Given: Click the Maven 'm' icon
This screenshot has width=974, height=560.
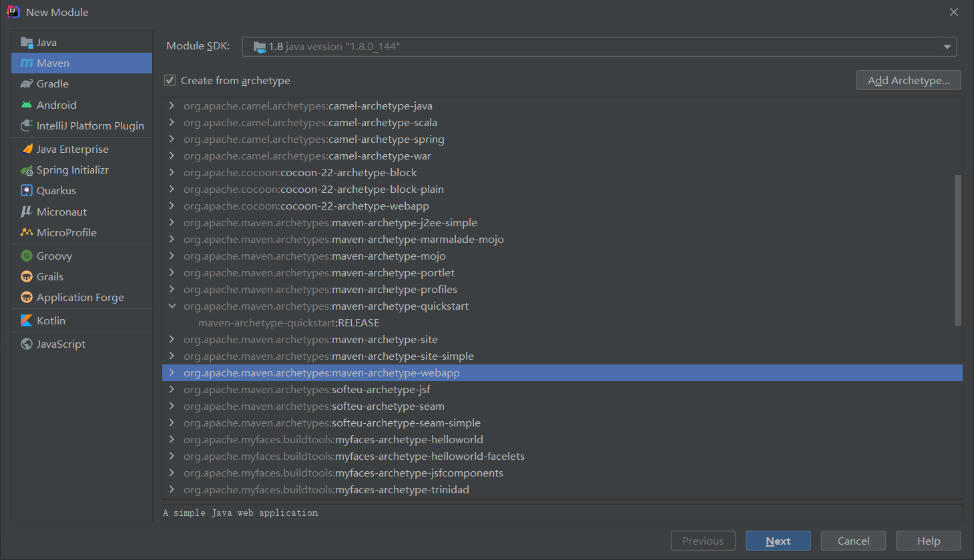Looking at the screenshot, I should click(x=27, y=63).
